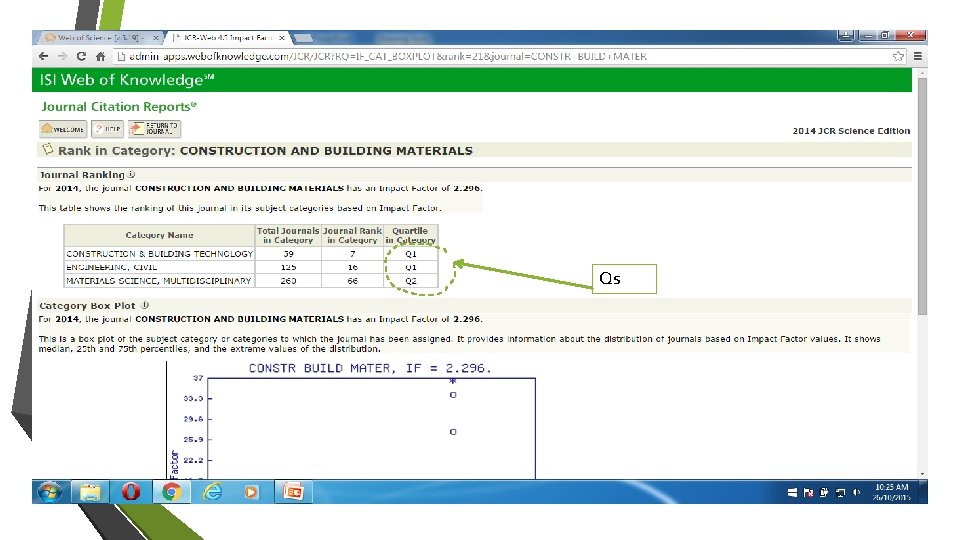Click the Journal Rank value 66

coord(353,280)
